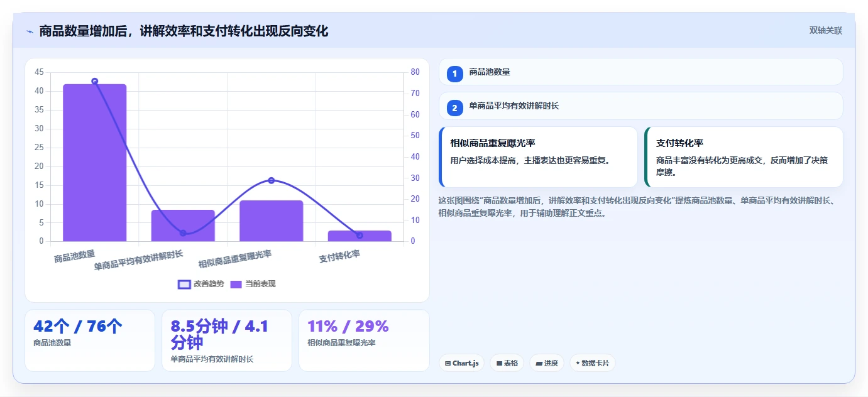Select the 商品池数量 bar in chart

click(95, 163)
